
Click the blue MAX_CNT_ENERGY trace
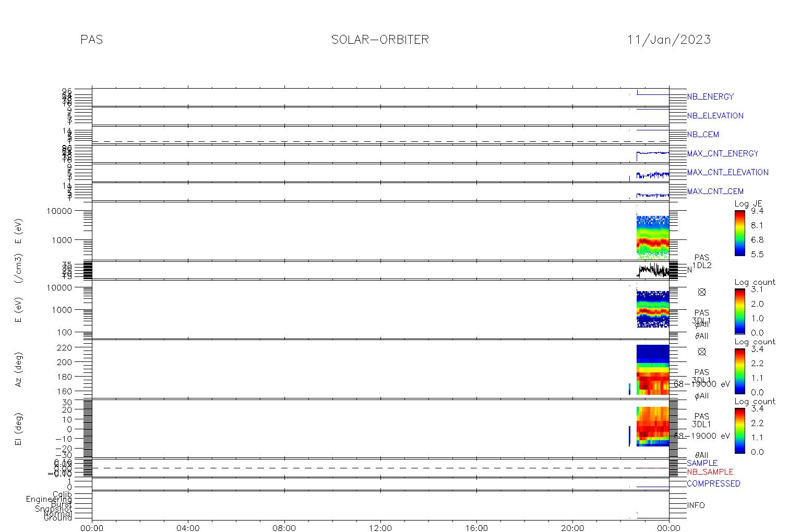(653, 153)
